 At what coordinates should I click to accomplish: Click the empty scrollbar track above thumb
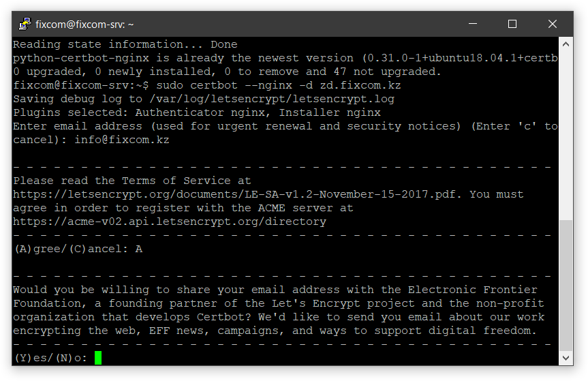pyautogui.click(x=566, y=136)
